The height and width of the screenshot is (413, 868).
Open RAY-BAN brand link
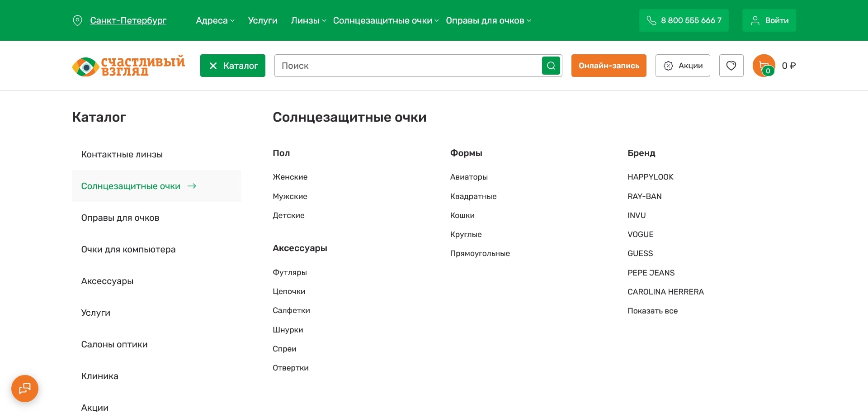tap(644, 196)
